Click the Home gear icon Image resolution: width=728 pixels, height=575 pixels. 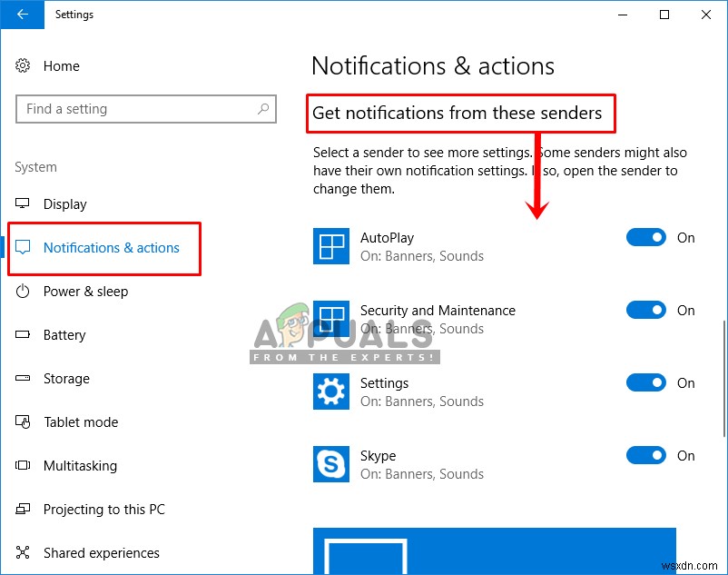point(23,65)
